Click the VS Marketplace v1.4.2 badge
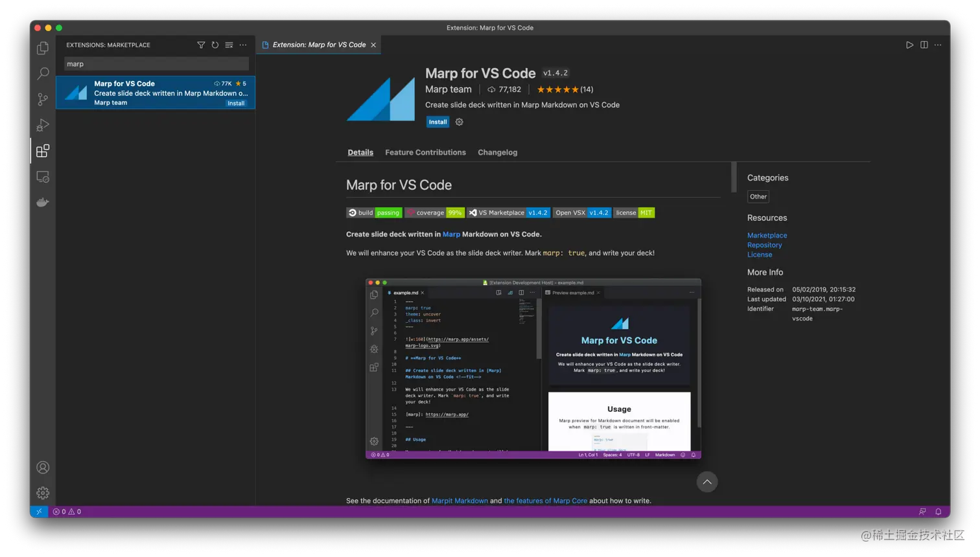This screenshot has height=557, width=980. [x=509, y=212]
